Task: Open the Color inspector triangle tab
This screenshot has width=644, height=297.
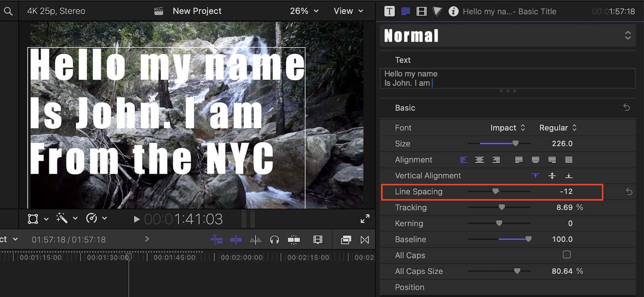Action: click(x=437, y=11)
